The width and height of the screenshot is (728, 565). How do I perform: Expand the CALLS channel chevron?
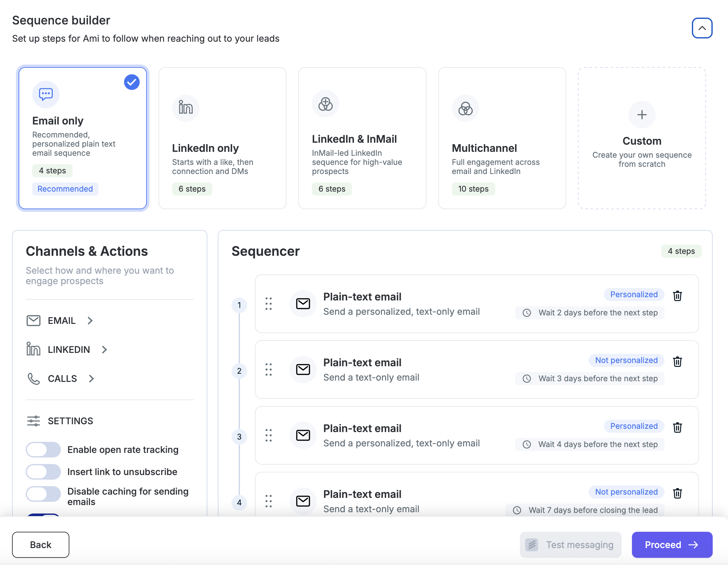(91, 379)
